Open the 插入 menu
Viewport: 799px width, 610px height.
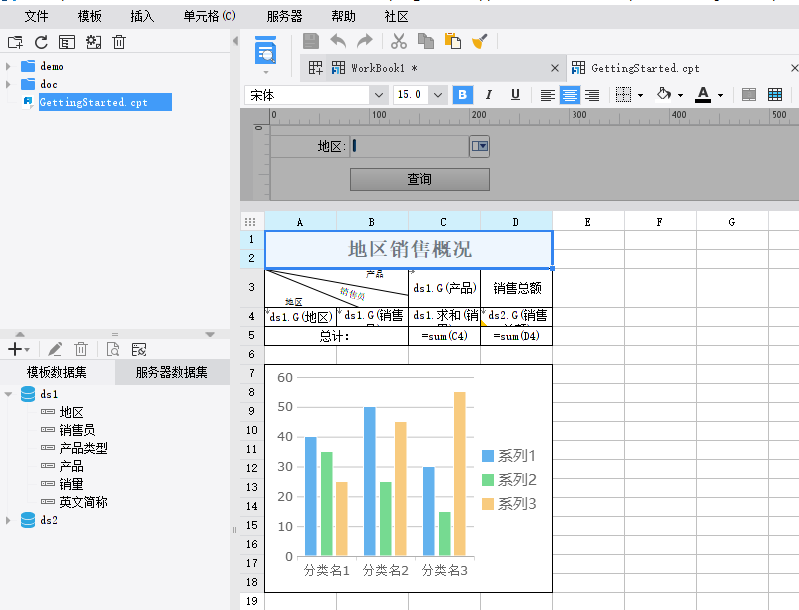pyautogui.click(x=142, y=16)
